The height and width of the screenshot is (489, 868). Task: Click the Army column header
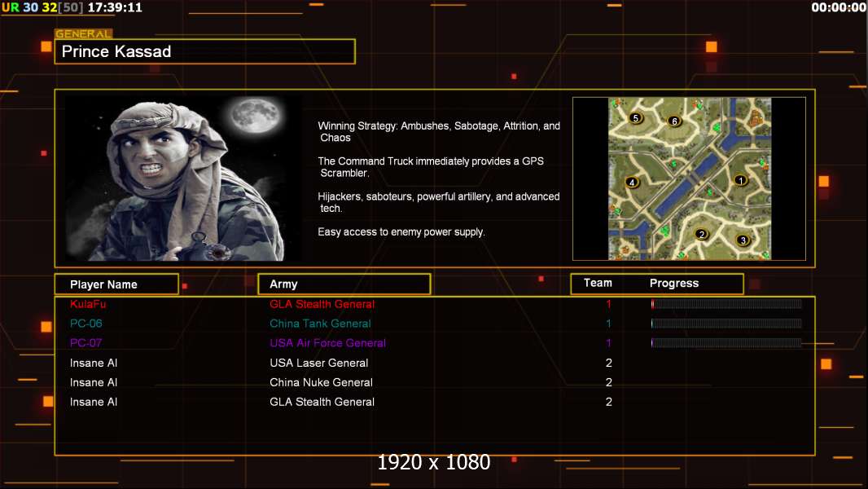pyautogui.click(x=344, y=284)
